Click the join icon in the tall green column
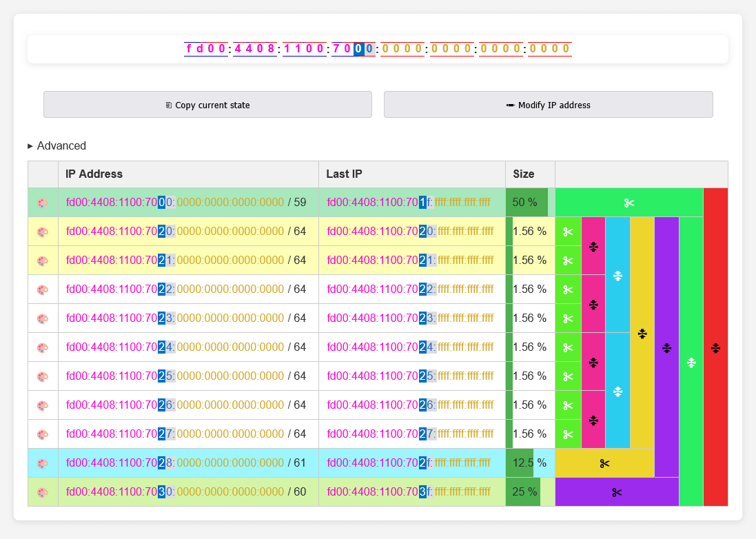Image resolution: width=756 pixels, height=539 pixels. tap(691, 363)
